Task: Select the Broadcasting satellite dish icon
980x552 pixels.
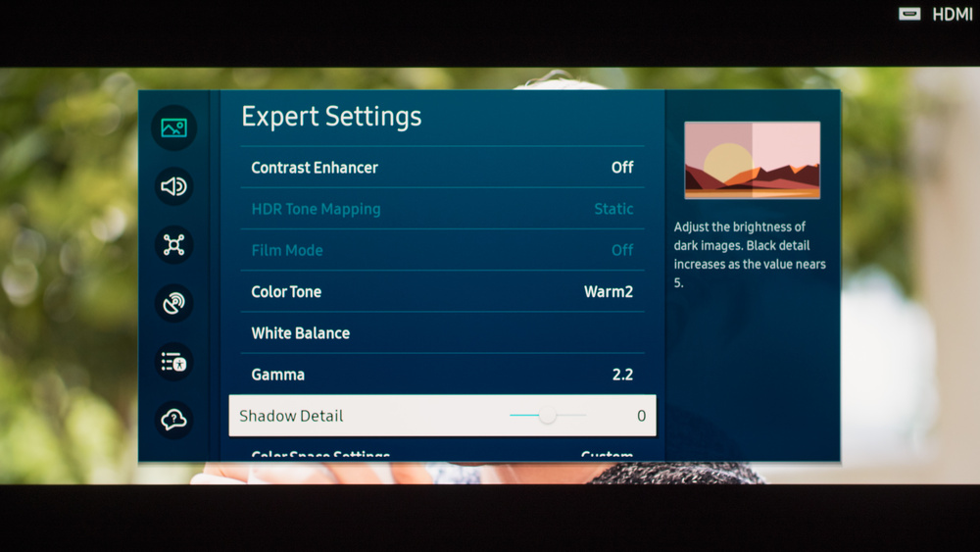Action: [173, 303]
